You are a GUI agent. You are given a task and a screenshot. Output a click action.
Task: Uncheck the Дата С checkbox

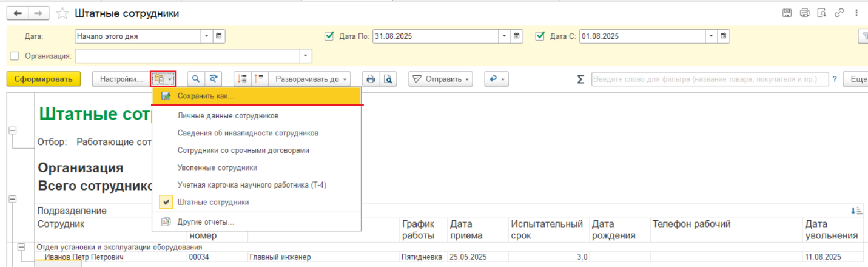tap(540, 36)
